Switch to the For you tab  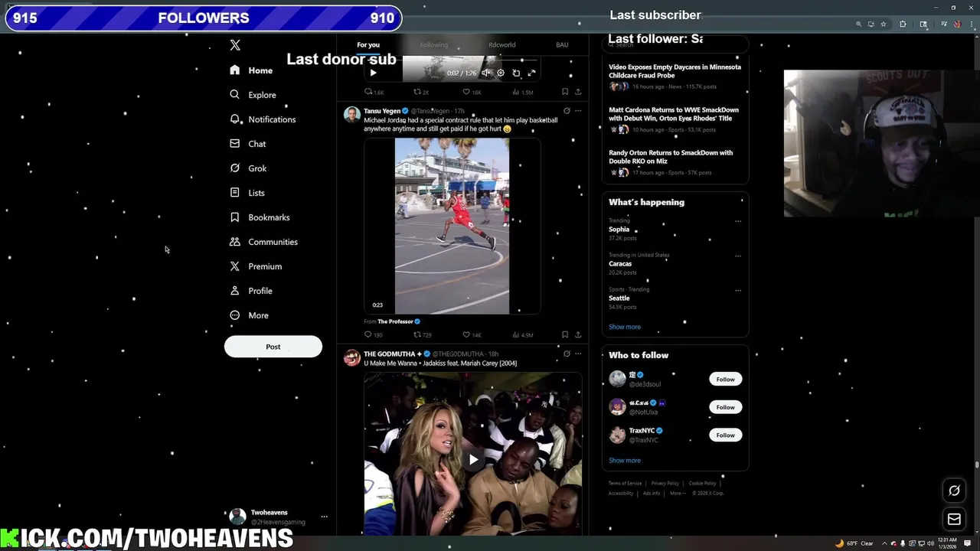point(368,44)
